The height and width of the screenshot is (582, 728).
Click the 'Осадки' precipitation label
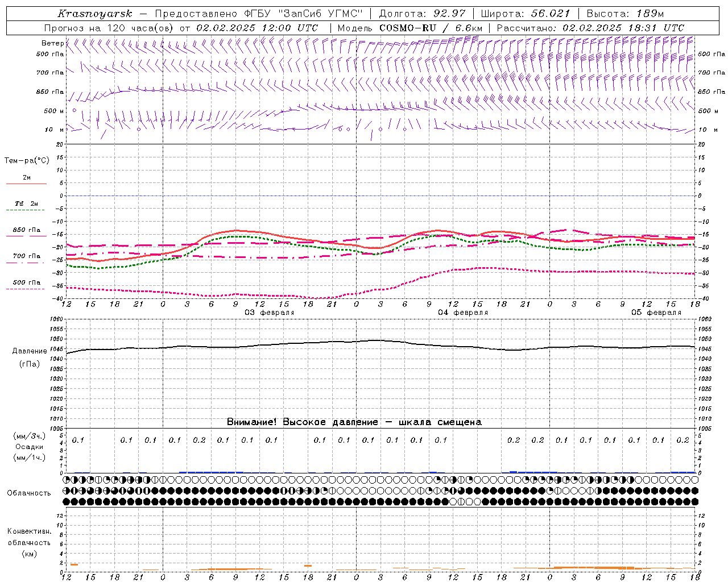(x=30, y=447)
